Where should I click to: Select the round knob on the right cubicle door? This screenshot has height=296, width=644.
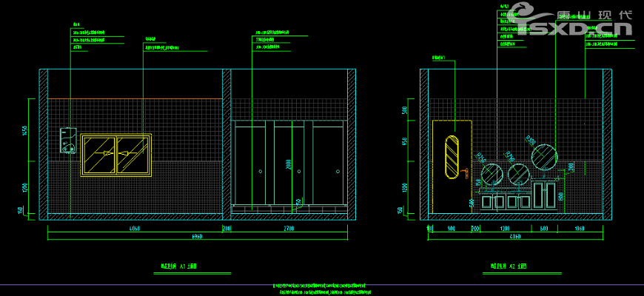(338, 171)
